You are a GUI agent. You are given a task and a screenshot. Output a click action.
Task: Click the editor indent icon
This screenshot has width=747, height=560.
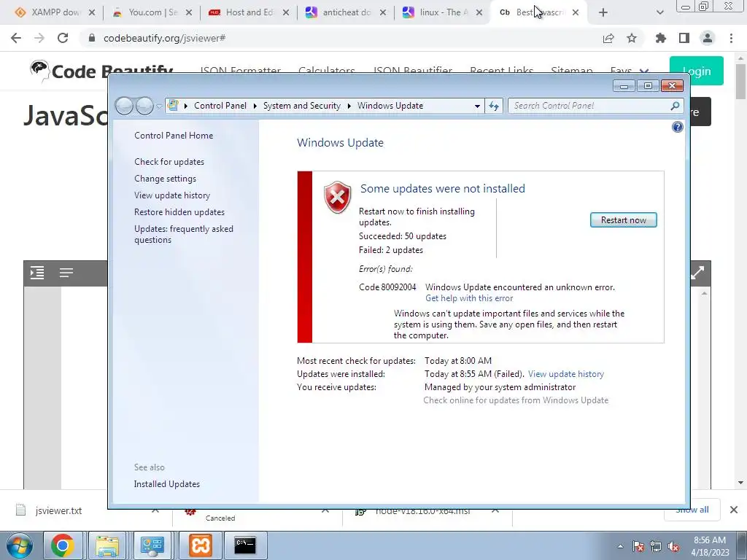pos(37,273)
